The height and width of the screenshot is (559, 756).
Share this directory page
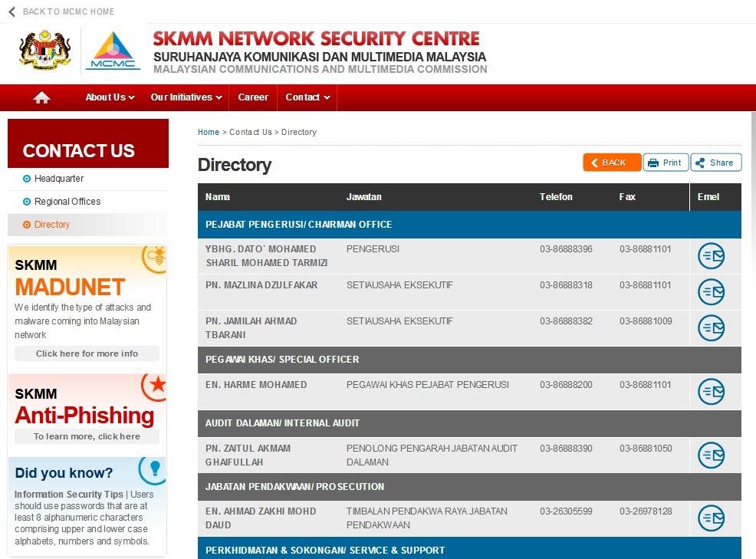716,163
